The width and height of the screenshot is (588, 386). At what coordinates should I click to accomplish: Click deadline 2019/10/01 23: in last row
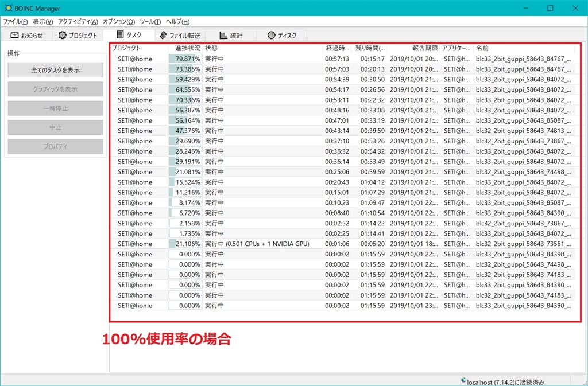pyautogui.click(x=413, y=306)
